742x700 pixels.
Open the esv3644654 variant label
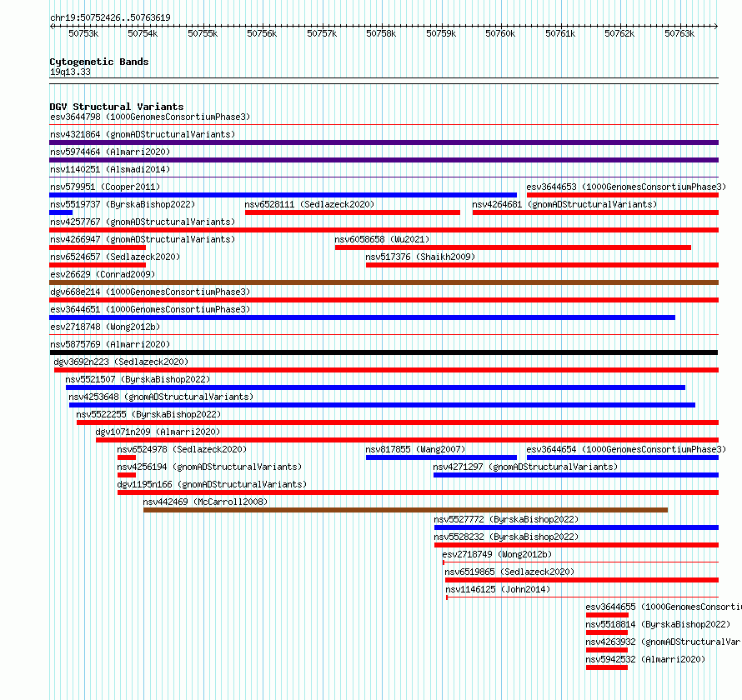click(x=626, y=449)
